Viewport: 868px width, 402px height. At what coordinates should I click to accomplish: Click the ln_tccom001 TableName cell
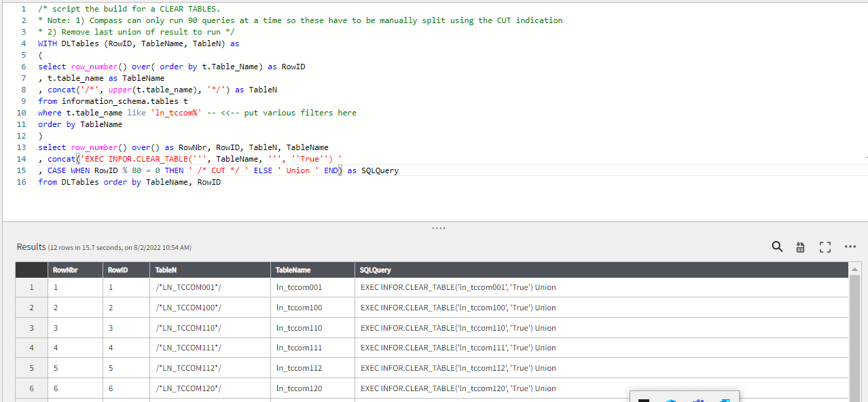[x=312, y=287]
